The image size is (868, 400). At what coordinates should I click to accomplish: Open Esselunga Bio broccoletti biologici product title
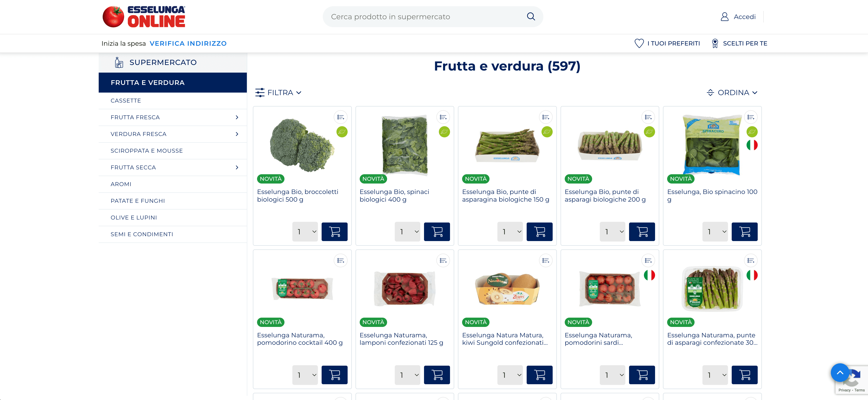[297, 196]
